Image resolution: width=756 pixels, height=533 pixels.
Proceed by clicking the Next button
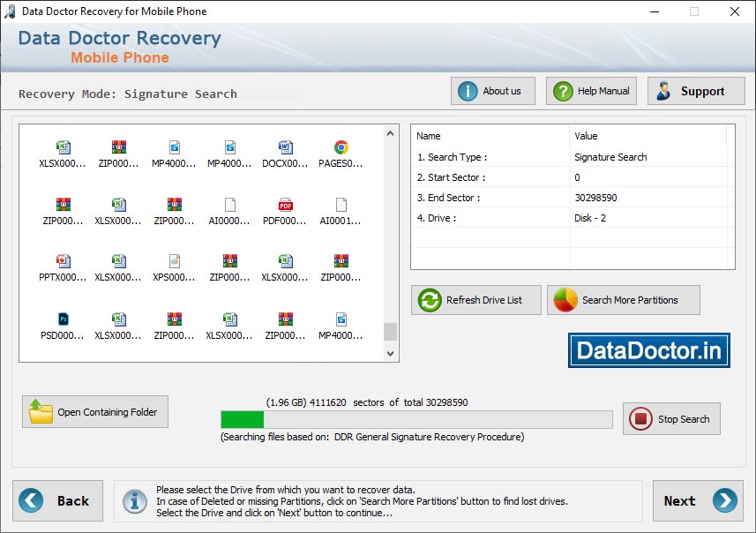(x=698, y=500)
